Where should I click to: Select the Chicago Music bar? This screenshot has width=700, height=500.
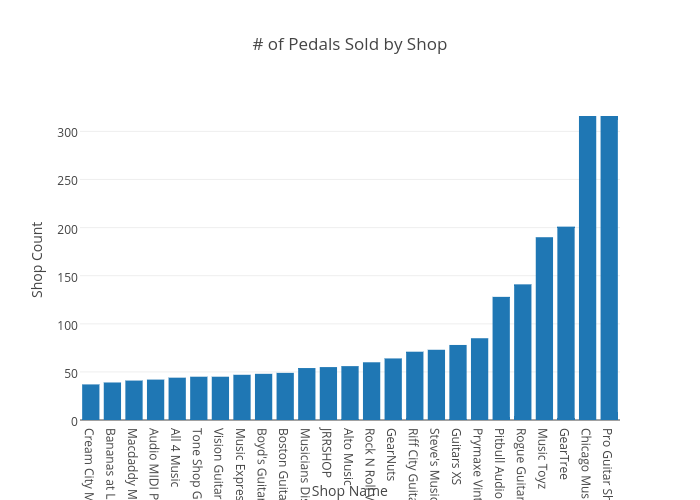coord(587,268)
